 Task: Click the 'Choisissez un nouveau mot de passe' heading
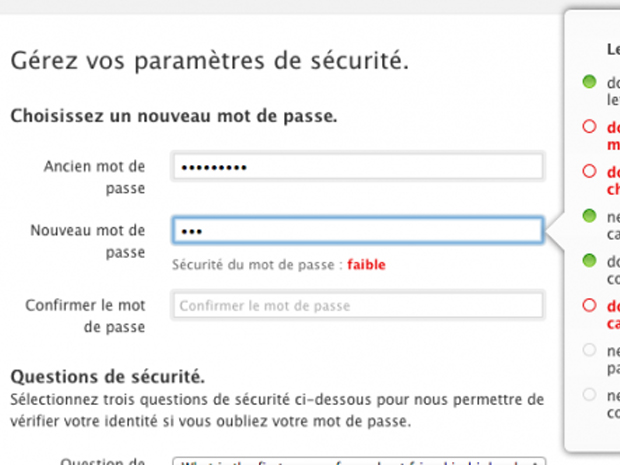pyautogui.click(x=173, y=116)
